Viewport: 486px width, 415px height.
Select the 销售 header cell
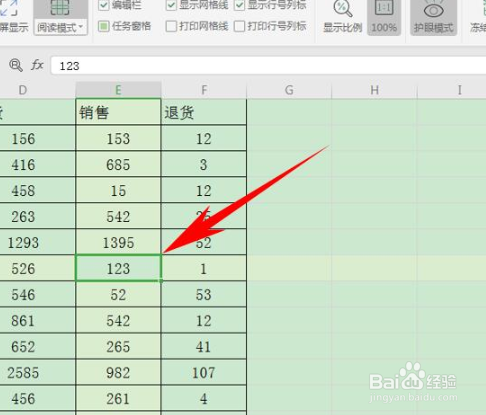[118, 112]
